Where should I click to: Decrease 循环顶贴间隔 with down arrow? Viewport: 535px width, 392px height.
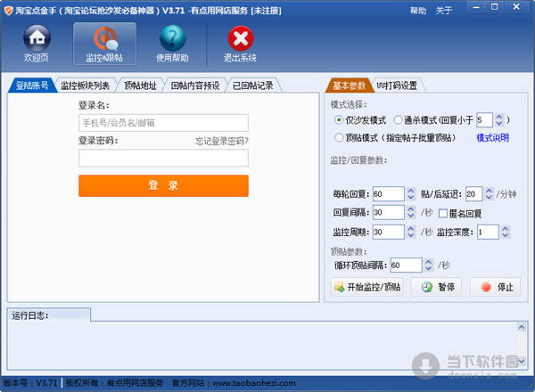point(429,268)
